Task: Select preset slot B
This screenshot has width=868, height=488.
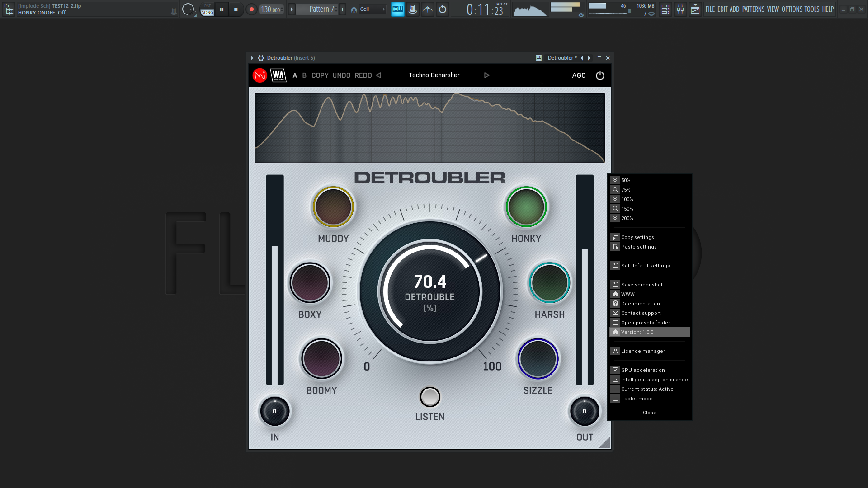Action: click(304, 75)
